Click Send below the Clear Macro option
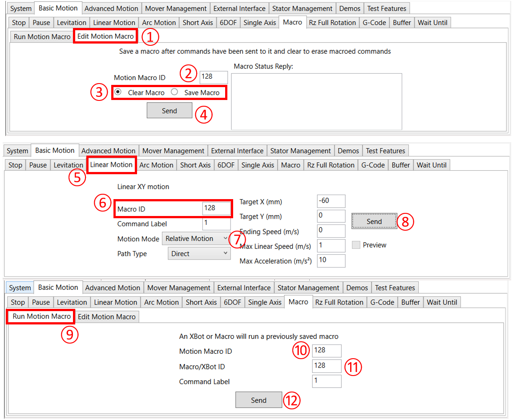513x420 pixels. (x=169, y=111)
